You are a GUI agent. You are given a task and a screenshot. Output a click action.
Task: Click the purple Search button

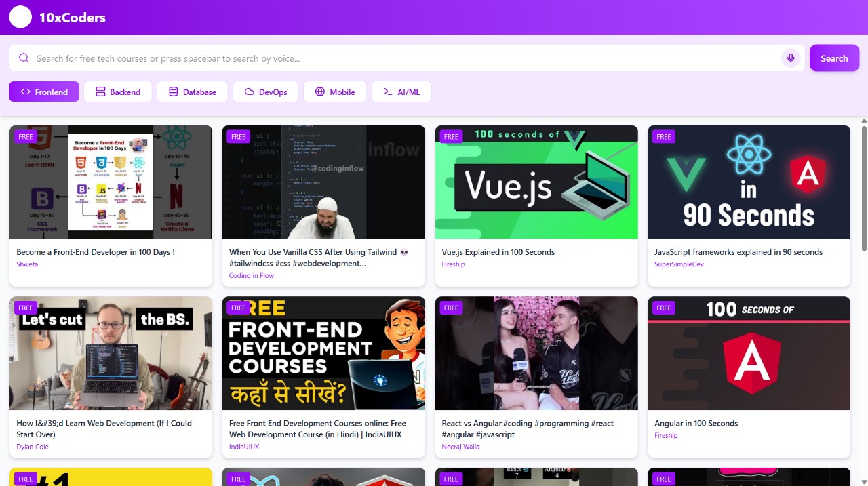(x=834, y=58)
